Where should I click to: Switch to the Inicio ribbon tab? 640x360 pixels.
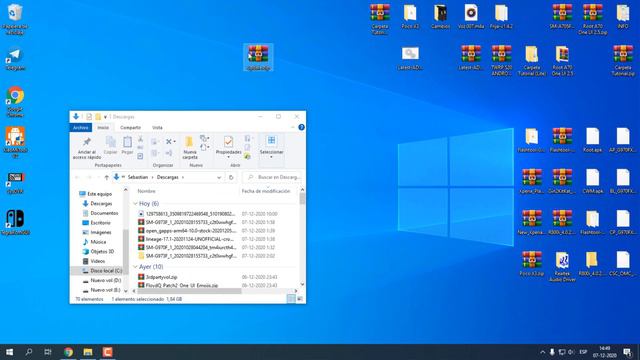click(103, 128)
